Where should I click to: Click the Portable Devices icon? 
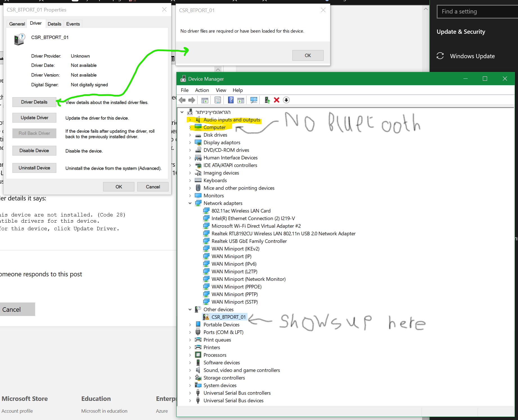pos(198,324)
